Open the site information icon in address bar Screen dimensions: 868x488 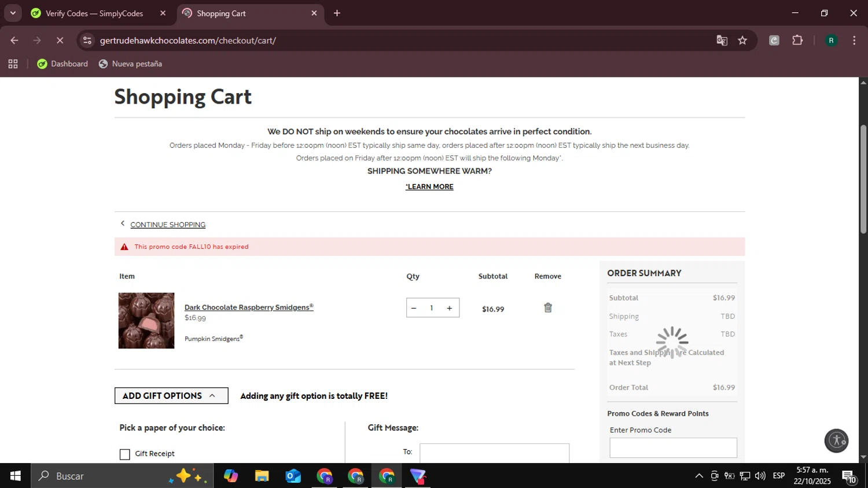tap(87, 41)
